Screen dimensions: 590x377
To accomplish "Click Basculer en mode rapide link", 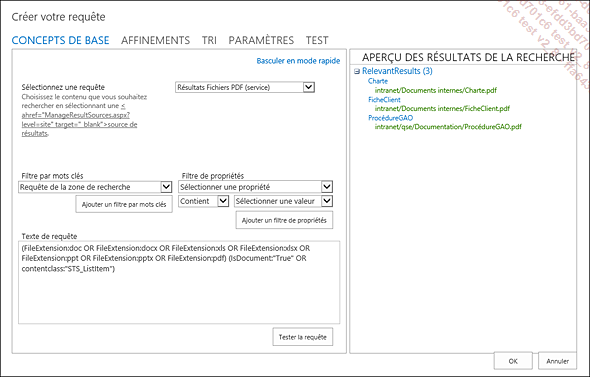I will (x=298, y=61).
